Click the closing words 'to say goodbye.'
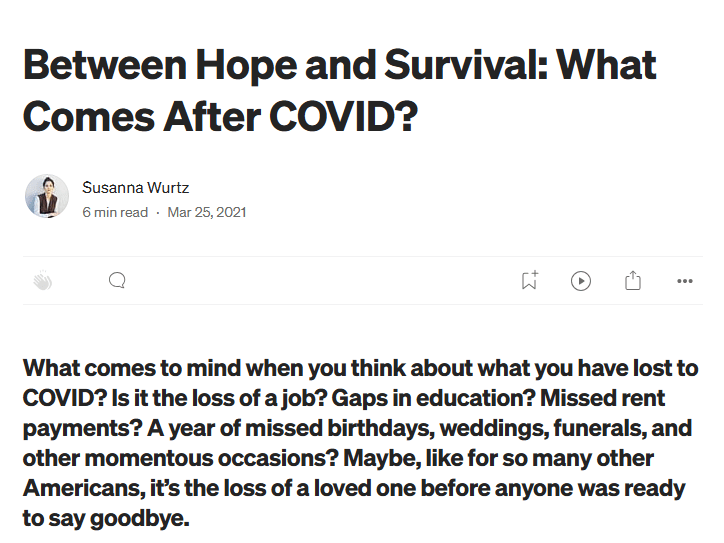 click(105, 519)
